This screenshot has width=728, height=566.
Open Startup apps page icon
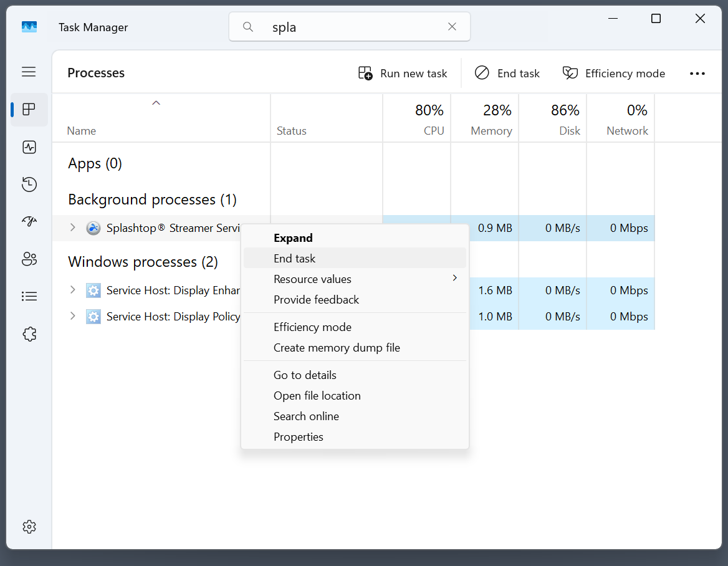point(29,222)
